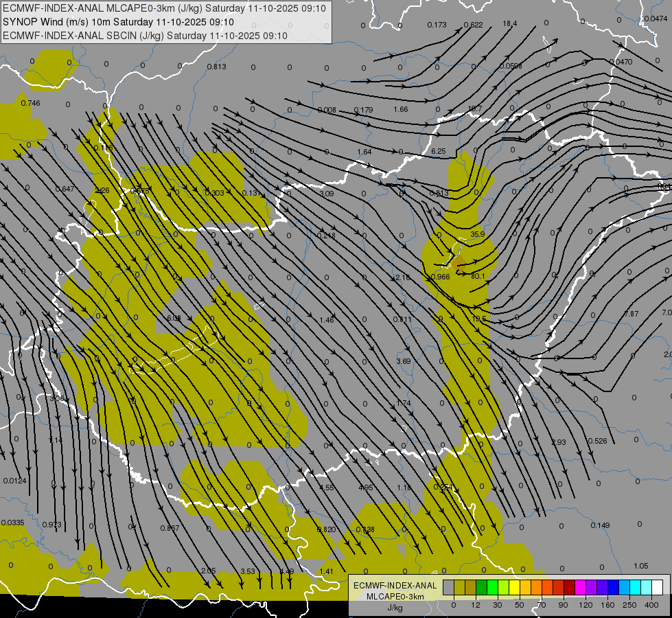
Task: Click the 'J/kg' unit label in legend
Action: click(x=395, y=608)
